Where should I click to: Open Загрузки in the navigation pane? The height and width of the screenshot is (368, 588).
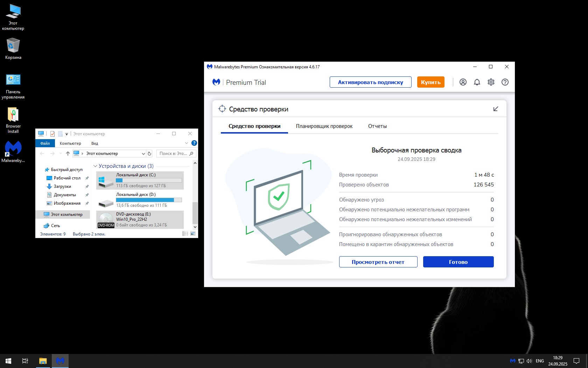click(x=62, y=186)
